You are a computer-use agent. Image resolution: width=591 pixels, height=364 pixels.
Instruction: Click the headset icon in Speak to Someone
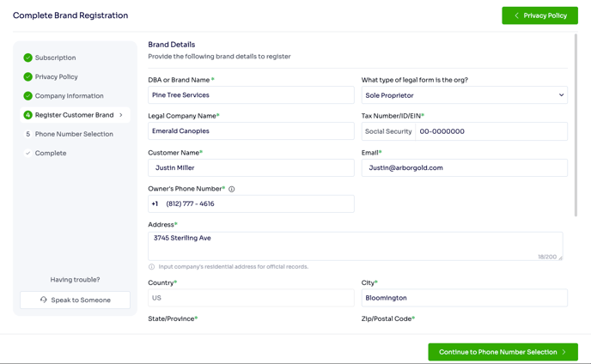point(44,300)
